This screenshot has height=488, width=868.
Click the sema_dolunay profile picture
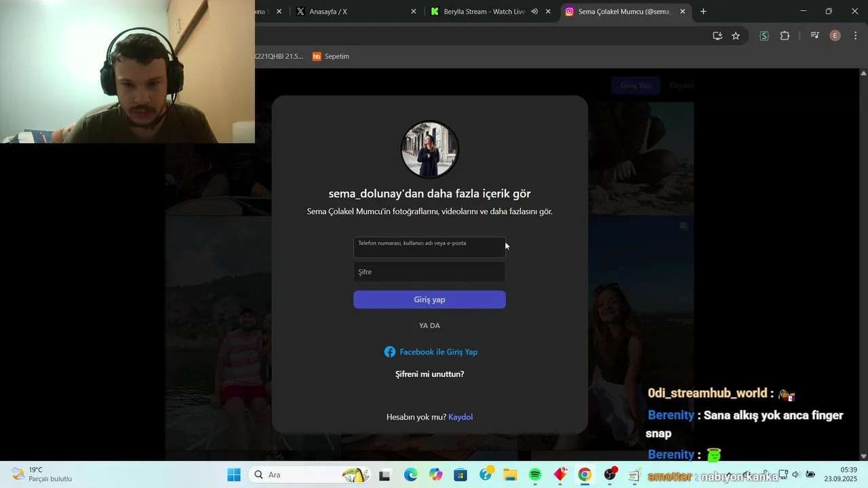coord(430,149)
